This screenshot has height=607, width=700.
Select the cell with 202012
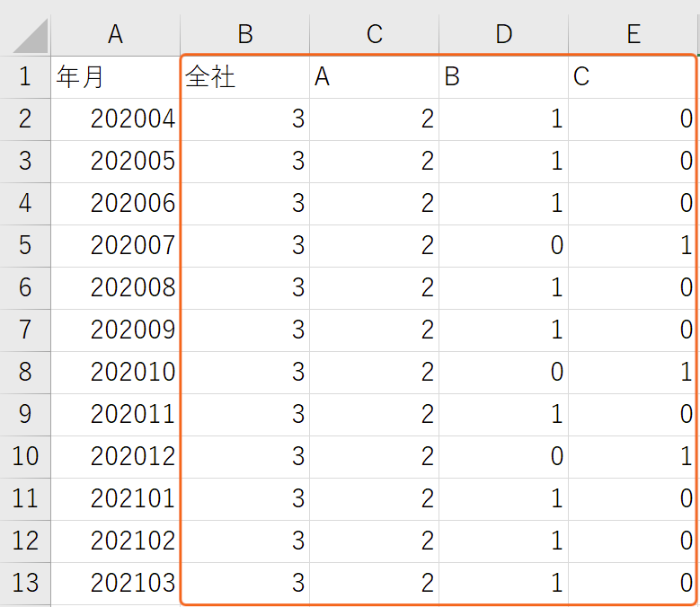pyautogui.click(x=116, y=457)
